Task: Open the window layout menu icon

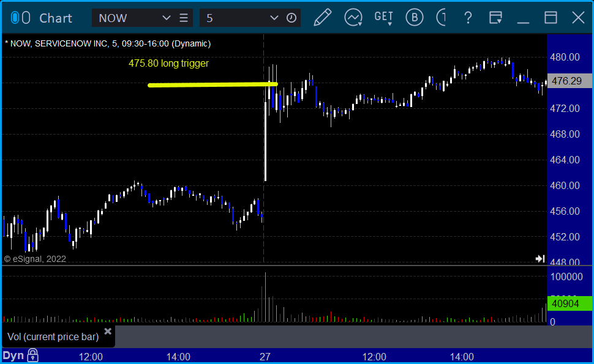Action: pyautogui.click(x=495, y=17)
